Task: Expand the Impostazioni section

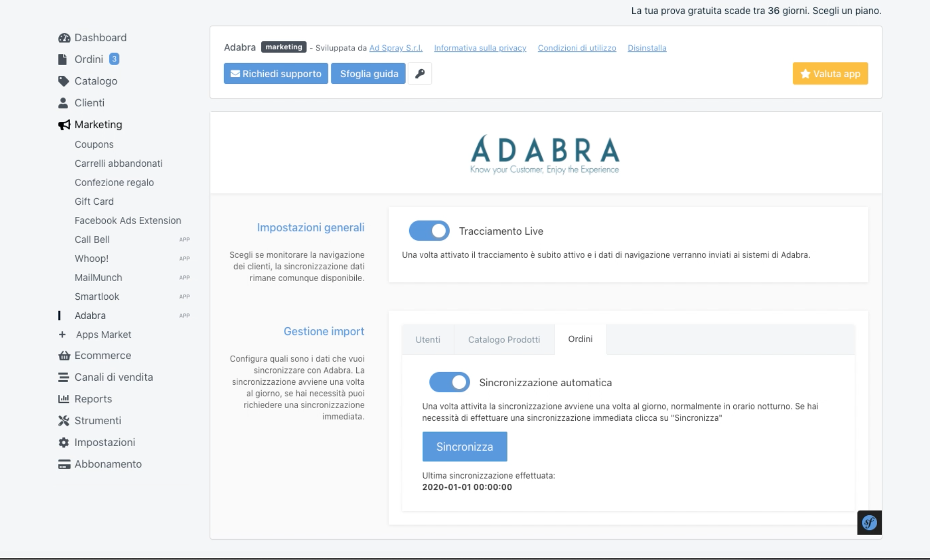Action: [x=105, y=443]
